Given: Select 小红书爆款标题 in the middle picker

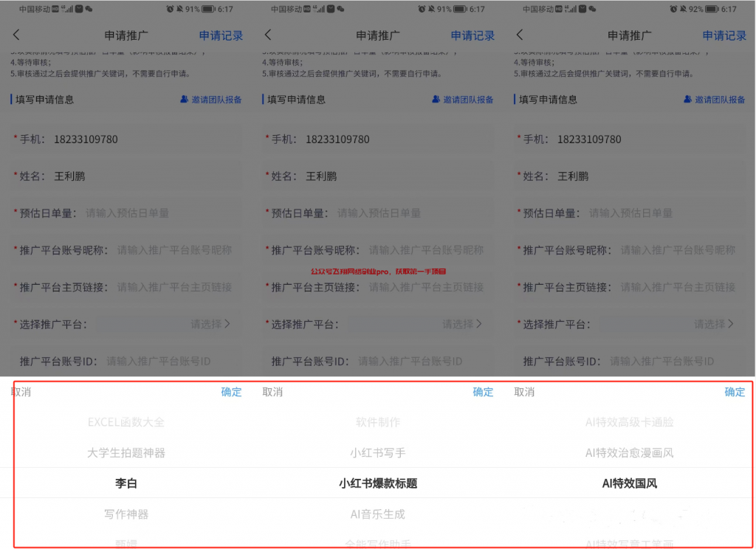Looking at the screenshot, I should coord(378,483).
